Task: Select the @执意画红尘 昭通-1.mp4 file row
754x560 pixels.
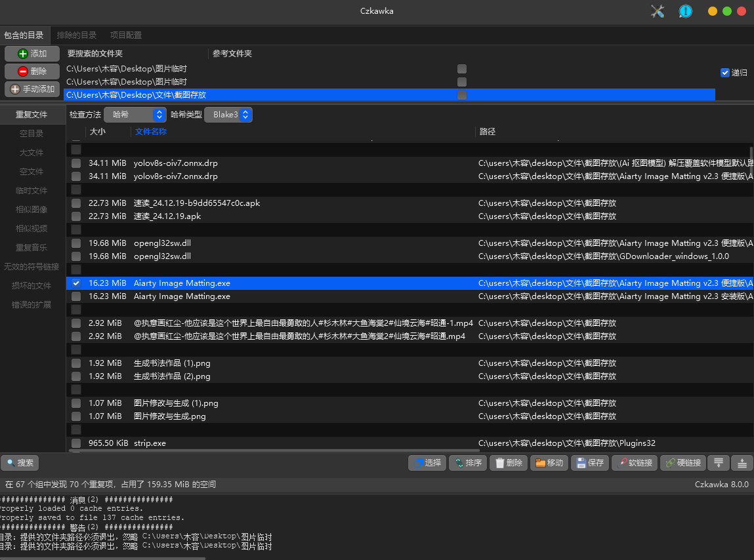Action: pos(409,323)
